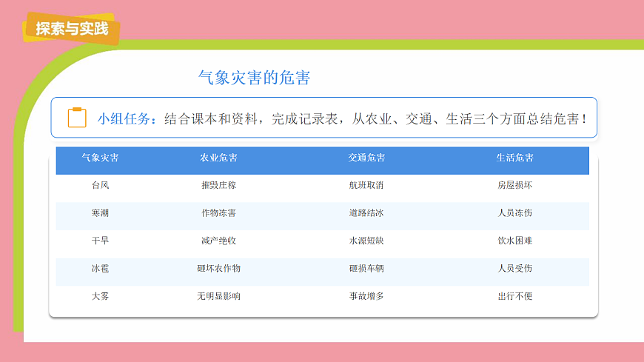Image resolution: width=644 pixels, height=362 pixels.
Task: Click the 台风 row label cell
Action: tap(100, 185)
